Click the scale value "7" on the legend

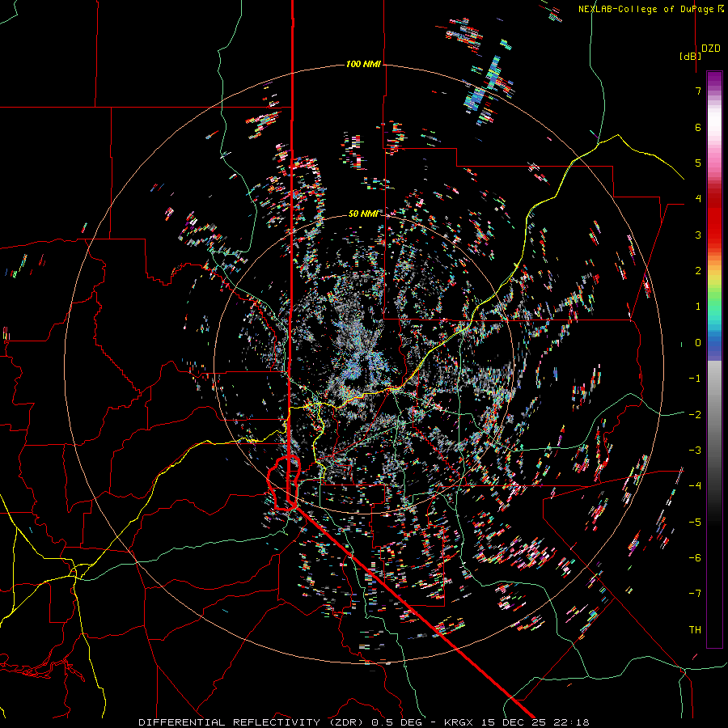698,91
